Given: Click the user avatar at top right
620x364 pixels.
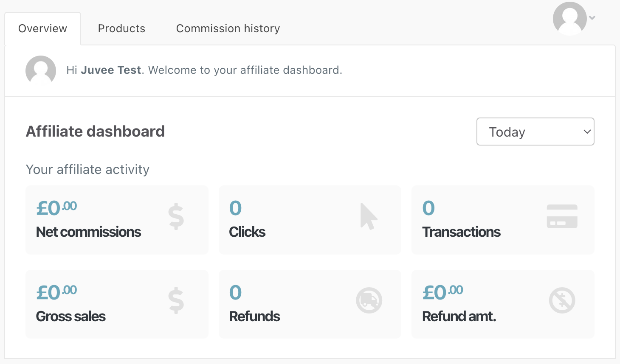Looking at the screenshot, I should pos(569,18).
